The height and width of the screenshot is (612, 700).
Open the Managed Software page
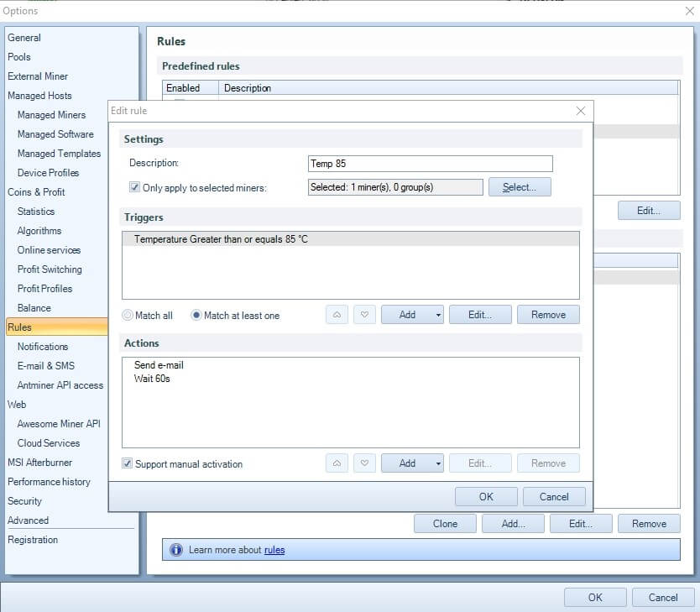click(x=55, y=134)
